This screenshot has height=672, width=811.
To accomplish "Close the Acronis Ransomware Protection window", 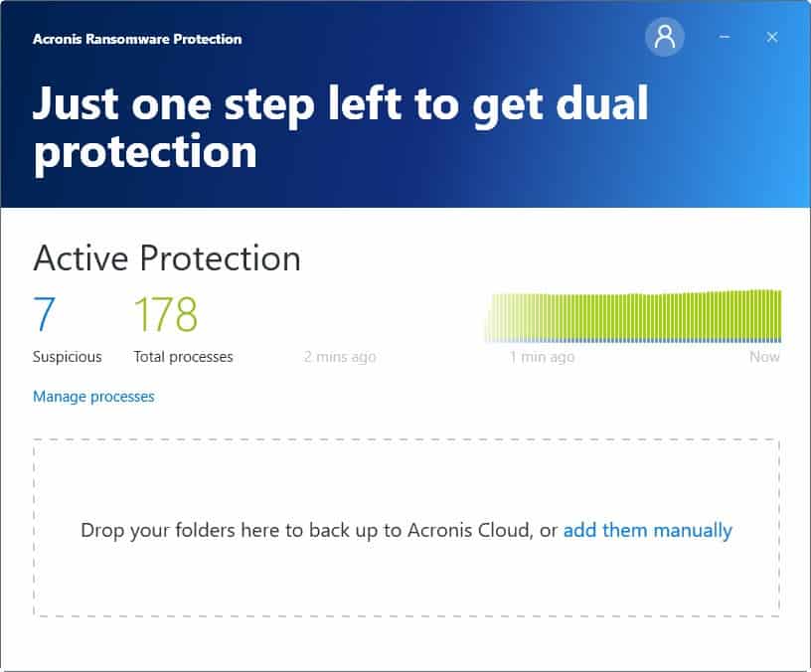I will [x=772, y=38].
